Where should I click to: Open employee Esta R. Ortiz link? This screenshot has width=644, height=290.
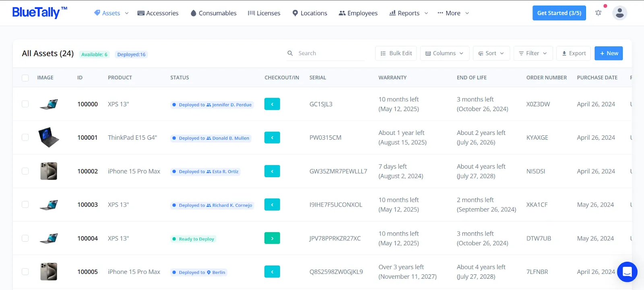(x=223, y=172)
